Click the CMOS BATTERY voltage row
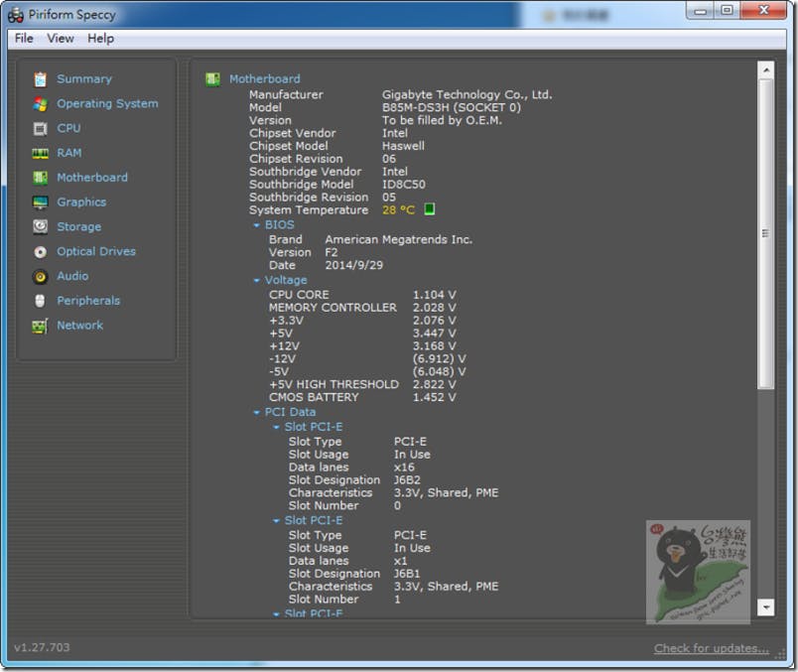 point(362,397)
